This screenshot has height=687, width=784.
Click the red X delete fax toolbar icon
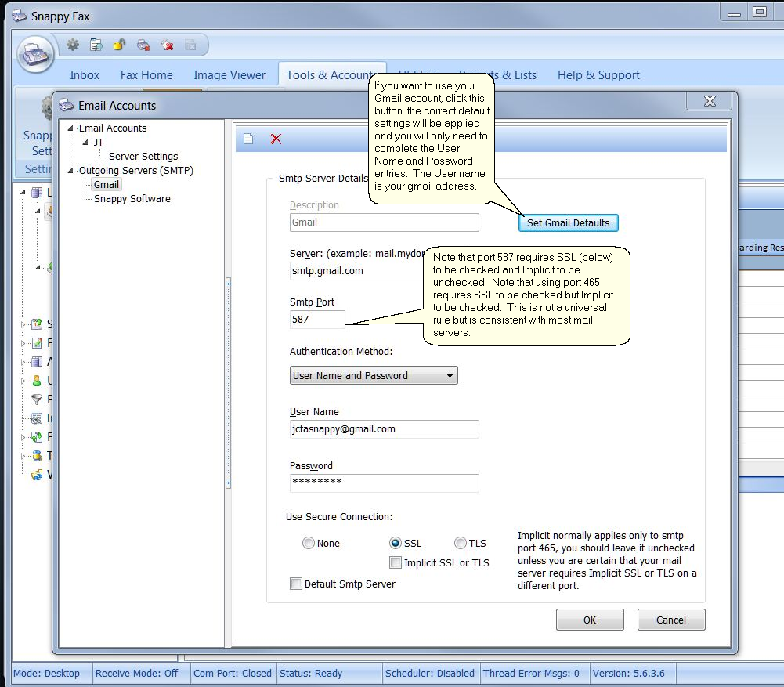(167, 45)
